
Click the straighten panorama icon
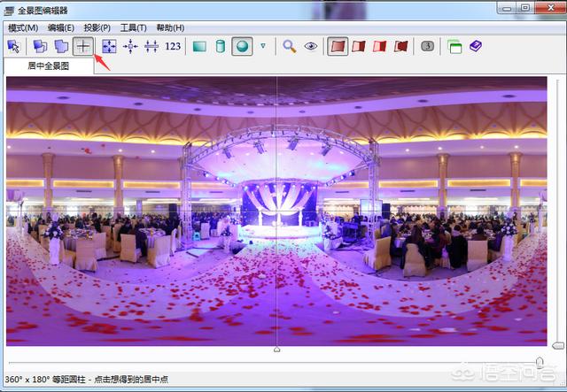[151, 46]
